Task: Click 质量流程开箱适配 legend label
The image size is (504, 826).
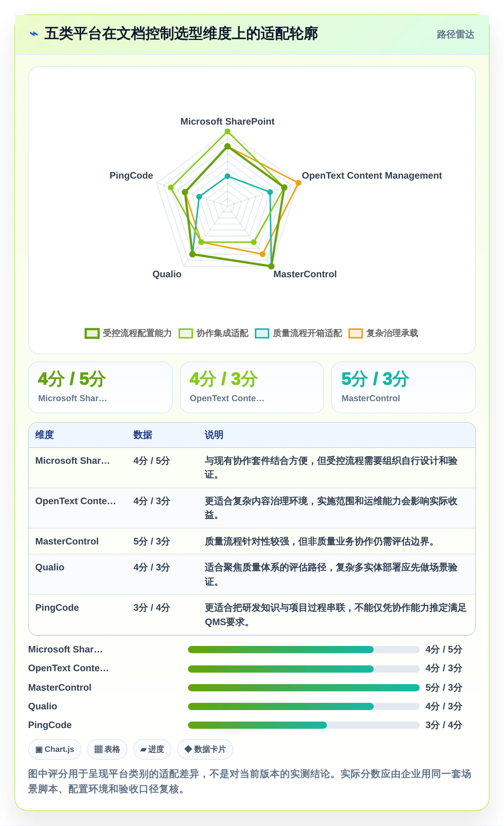Action: pos(307,333)
